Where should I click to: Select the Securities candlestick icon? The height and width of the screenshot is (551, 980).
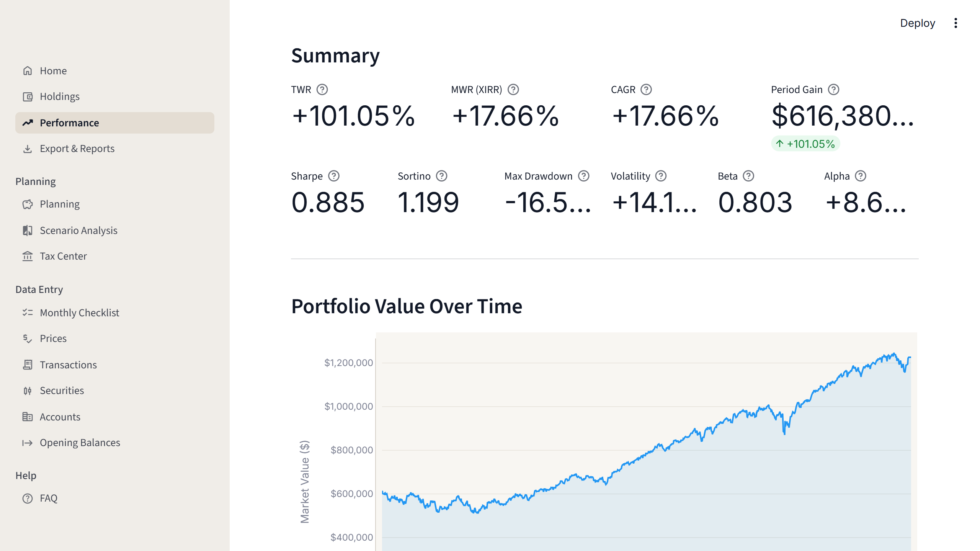pos(27,391)
